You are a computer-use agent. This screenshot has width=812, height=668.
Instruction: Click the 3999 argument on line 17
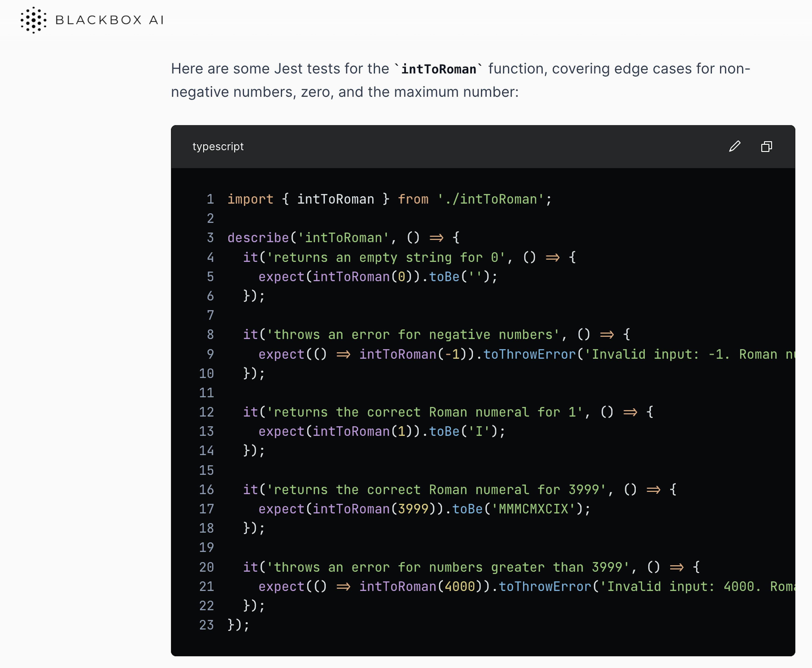(413, 509)
